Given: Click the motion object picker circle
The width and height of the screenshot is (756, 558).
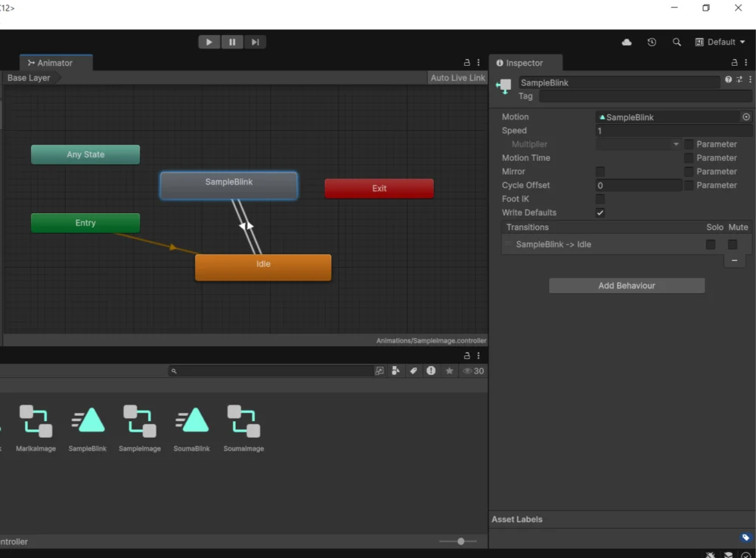Looking at the screenshot, I should tap(746, 117).
